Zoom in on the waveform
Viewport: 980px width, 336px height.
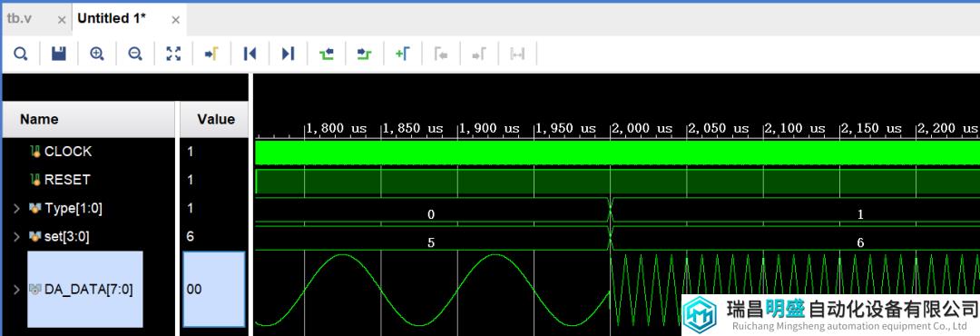point(97,54)
